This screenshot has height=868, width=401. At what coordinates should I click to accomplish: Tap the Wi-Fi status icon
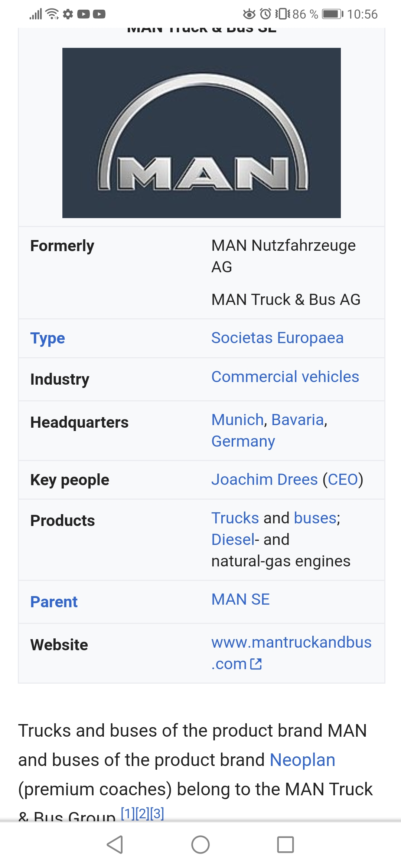(52, 14)
